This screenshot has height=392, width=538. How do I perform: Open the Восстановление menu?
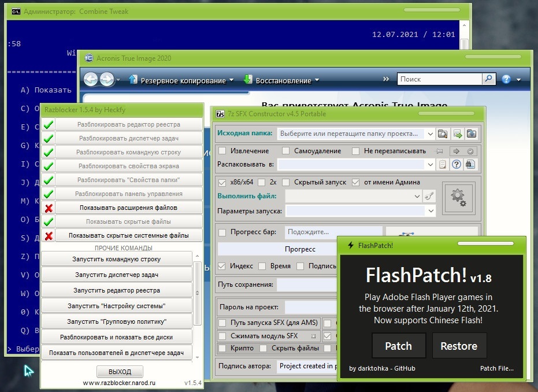click(x=281, y=80)
